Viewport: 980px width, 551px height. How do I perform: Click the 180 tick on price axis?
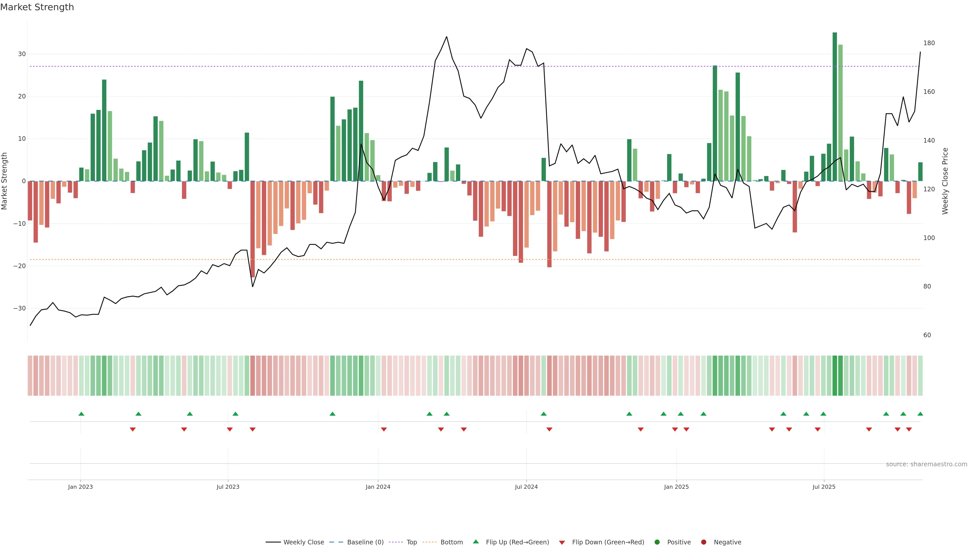click(x=929, y=43)
